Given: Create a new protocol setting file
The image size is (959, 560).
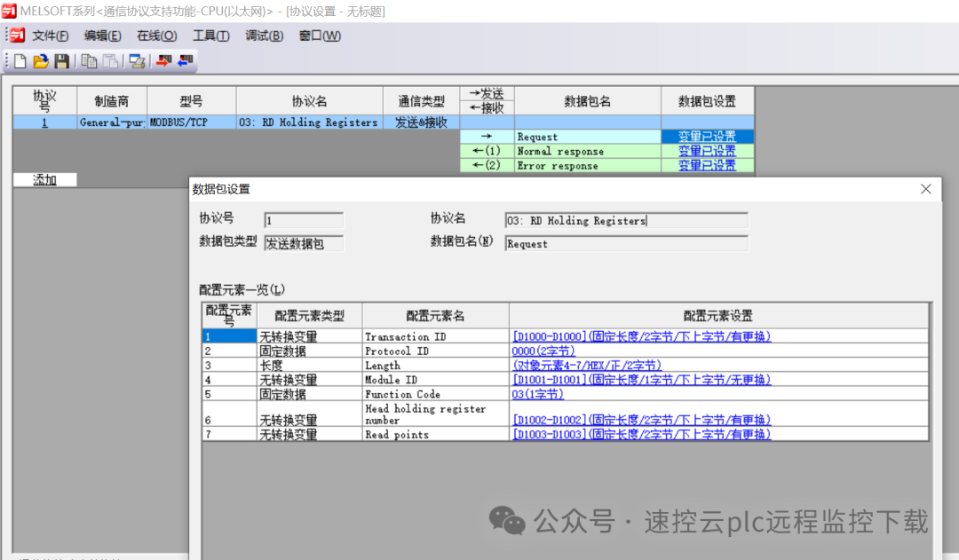Looking at the screenshot, I should click(x=20, y=61).
